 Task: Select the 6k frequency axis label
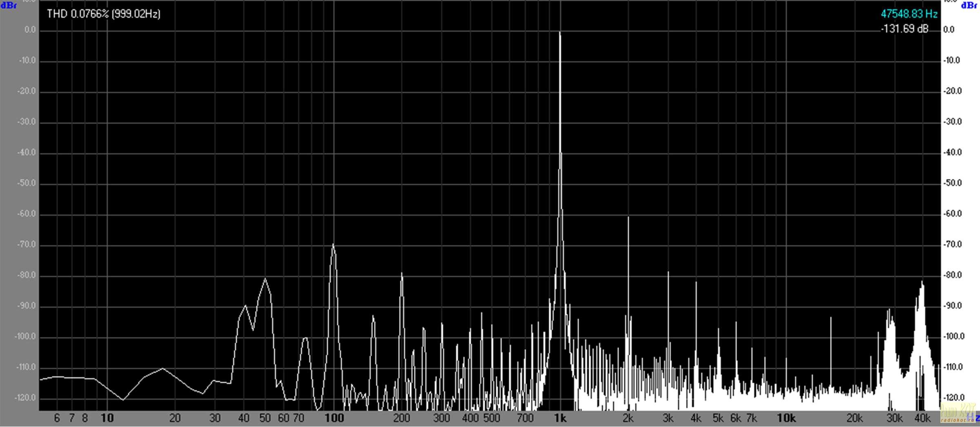tap(735, 418)
